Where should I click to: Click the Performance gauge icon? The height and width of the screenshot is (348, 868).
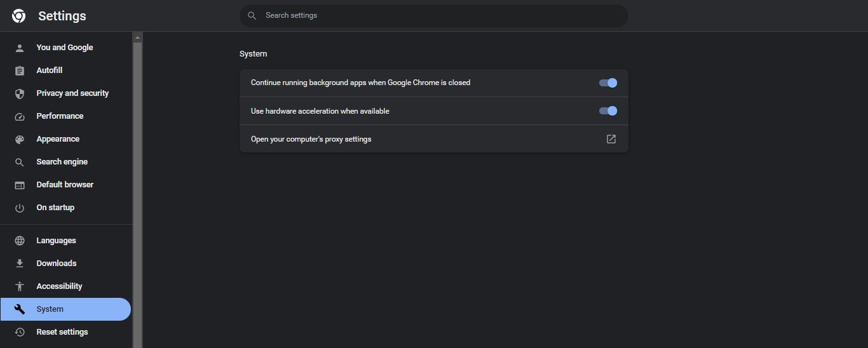20,116
